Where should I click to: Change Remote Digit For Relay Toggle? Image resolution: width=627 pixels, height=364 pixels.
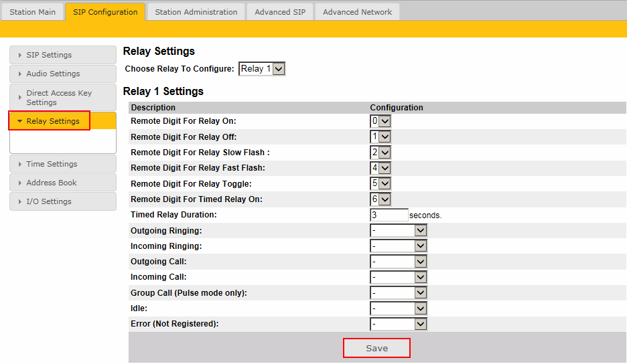[x=380, y=183]
